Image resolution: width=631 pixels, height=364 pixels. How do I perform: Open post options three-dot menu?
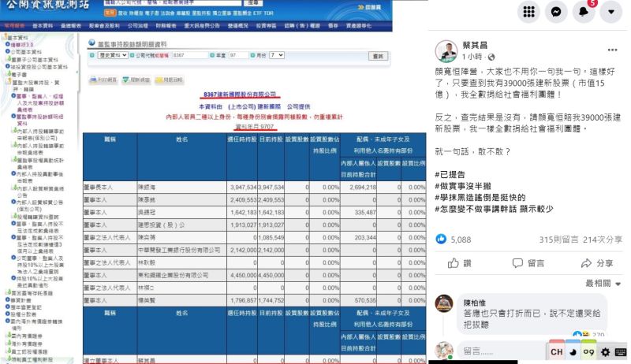612,50
